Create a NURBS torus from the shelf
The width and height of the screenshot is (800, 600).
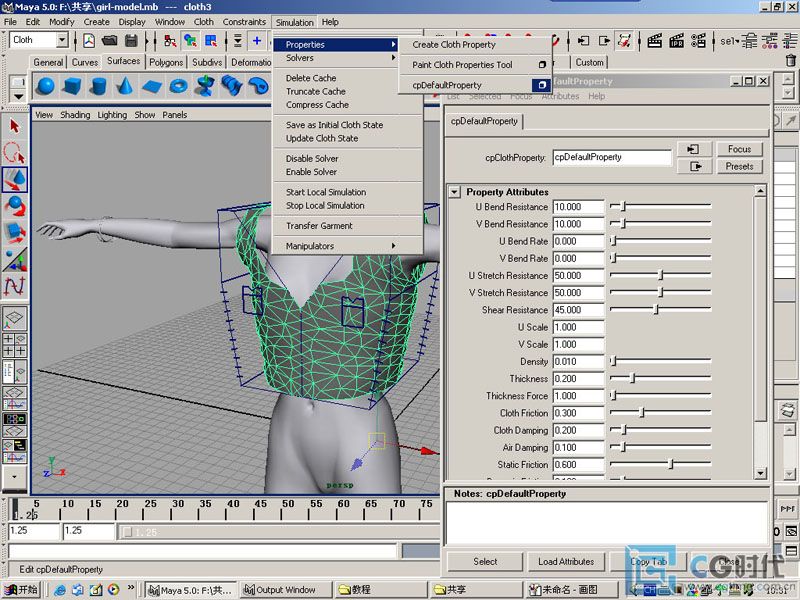tap(178, 86)
